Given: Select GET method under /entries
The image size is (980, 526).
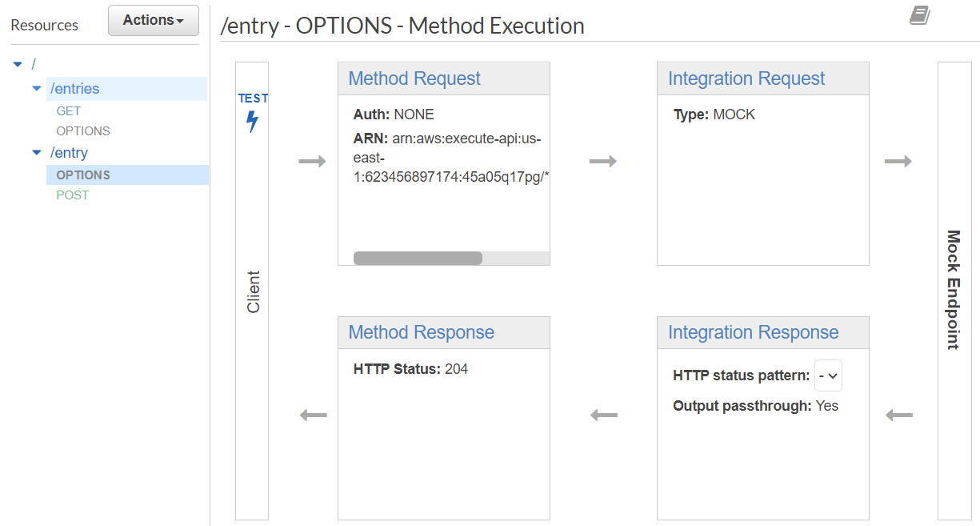Looking at the screenshot, I should point(68,111).
